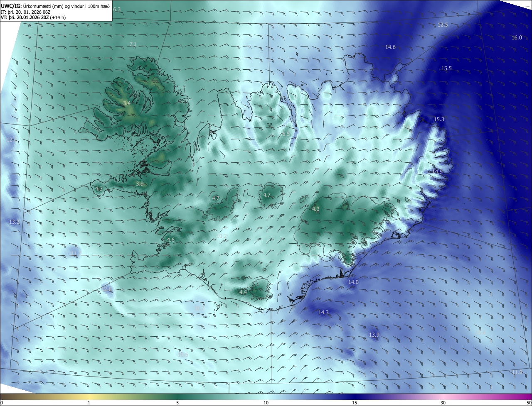
Task: Click the 4.3 value on Snæfellsnes peninsula
Action: [x=99, y=189]
